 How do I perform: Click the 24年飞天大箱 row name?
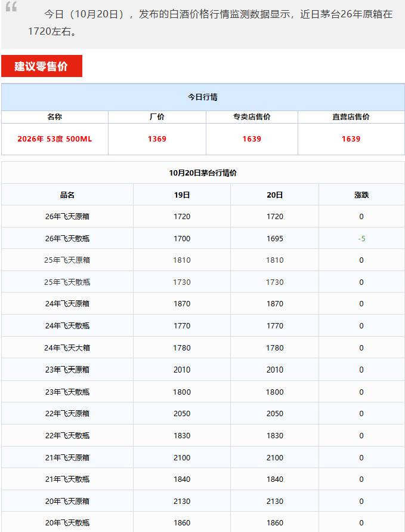(67, 348)
